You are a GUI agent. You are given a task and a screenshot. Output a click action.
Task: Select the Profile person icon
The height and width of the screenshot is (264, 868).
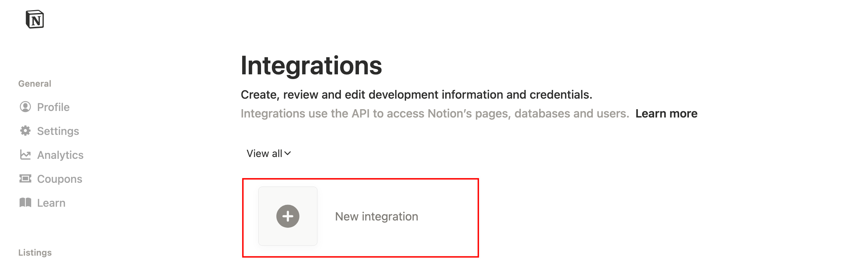pyautogui.click(x=25, y=107)
